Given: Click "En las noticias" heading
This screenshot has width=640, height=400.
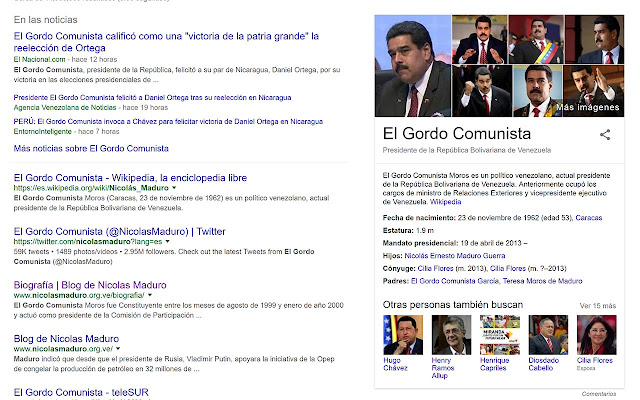Looking at the screenshot, I should point(45,20).
